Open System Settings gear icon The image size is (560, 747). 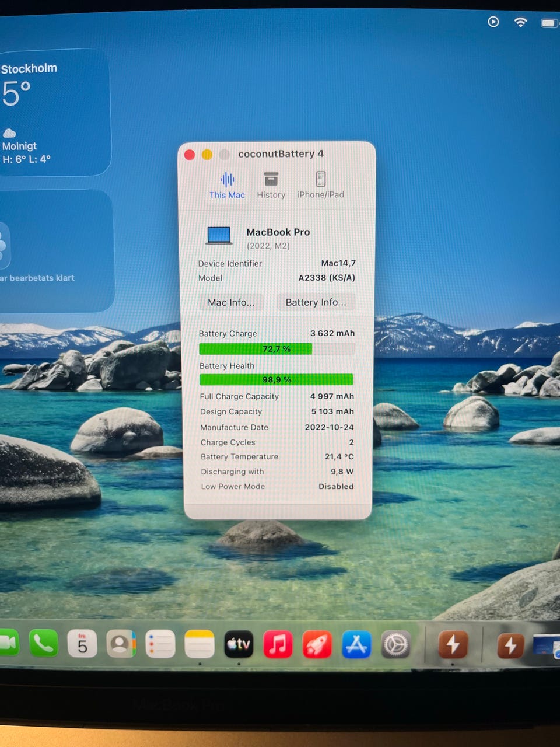[396, 645]
